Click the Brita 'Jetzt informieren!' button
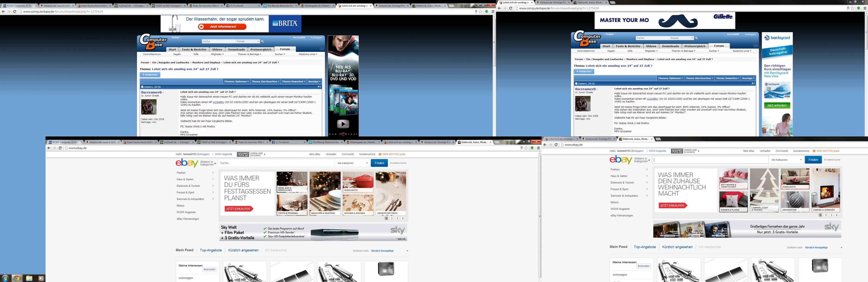This screenshot has height=282, width=868. click(x=222, y=27)
